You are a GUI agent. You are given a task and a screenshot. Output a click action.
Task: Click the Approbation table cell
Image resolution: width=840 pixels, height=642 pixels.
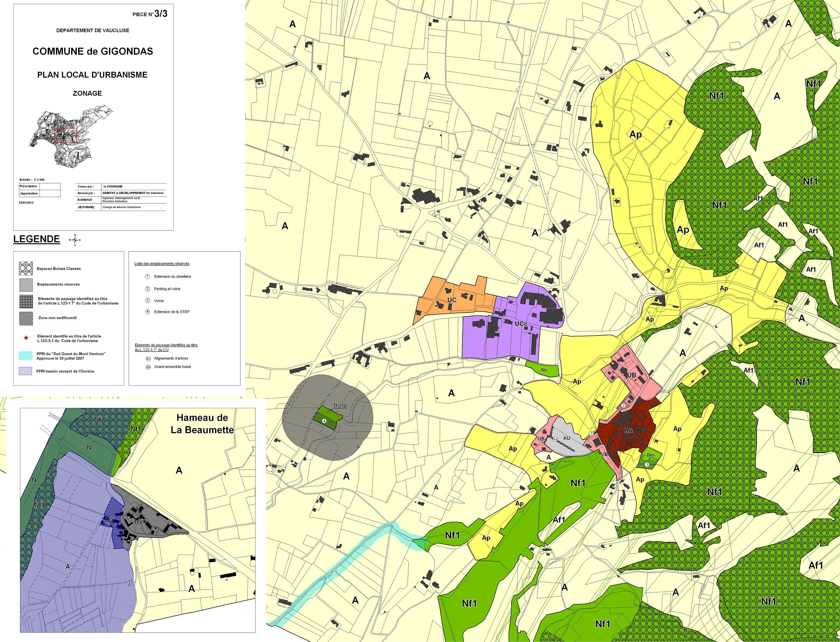29,193
